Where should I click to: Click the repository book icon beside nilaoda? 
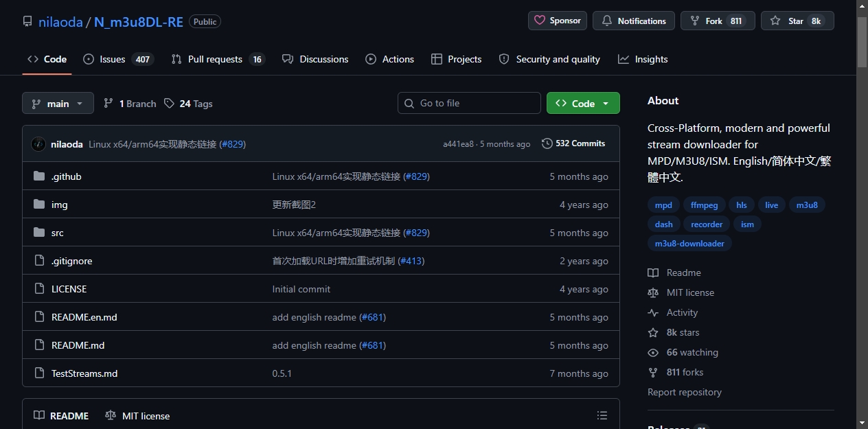27,21
